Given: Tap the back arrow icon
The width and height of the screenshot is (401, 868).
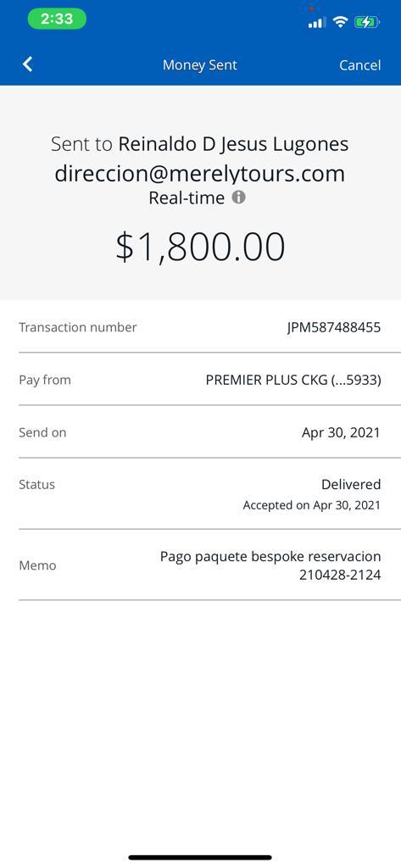Looking at the screenshot, I should coord(28,64).
